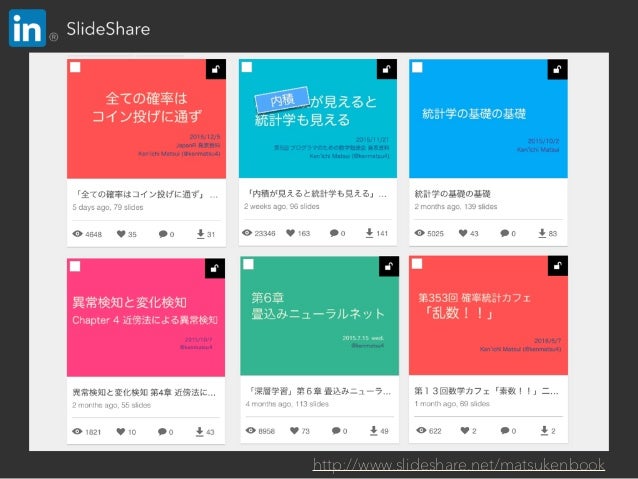The width and height of the screenshot is (638, 479).
Task: Click views eye icon showing 8958
Action: coord(251,431)
